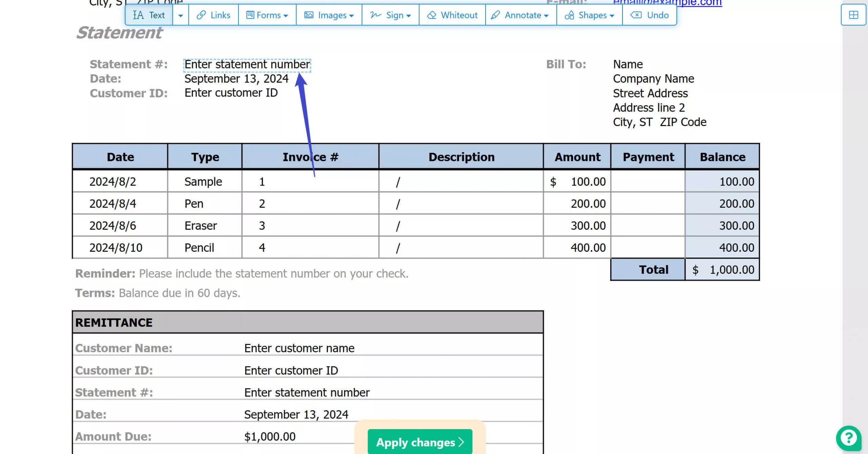868x454 pixels.
Task: Select the Enter customer name field in Remittance
Action: pyautogui.click(x=299, y=348)
